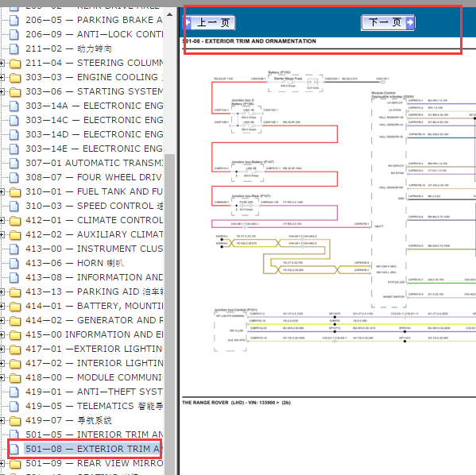Go to next page with 下一页 button

tap(388, 22)
